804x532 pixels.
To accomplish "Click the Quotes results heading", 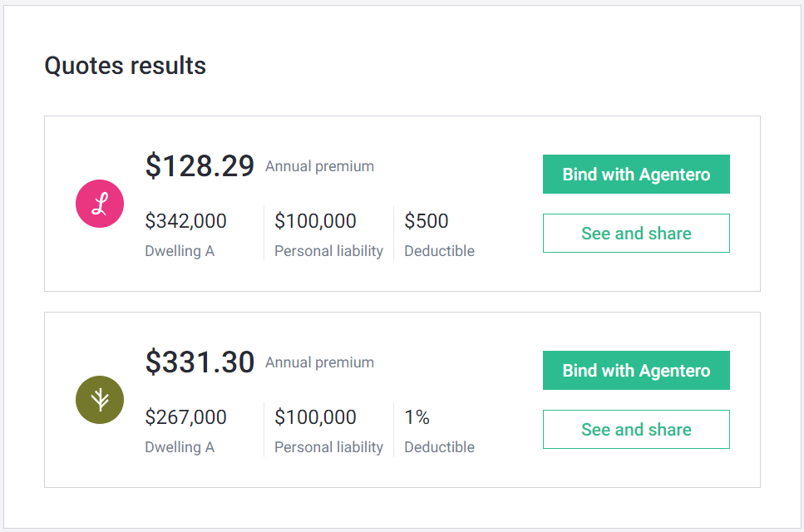I will coord(125,66).
